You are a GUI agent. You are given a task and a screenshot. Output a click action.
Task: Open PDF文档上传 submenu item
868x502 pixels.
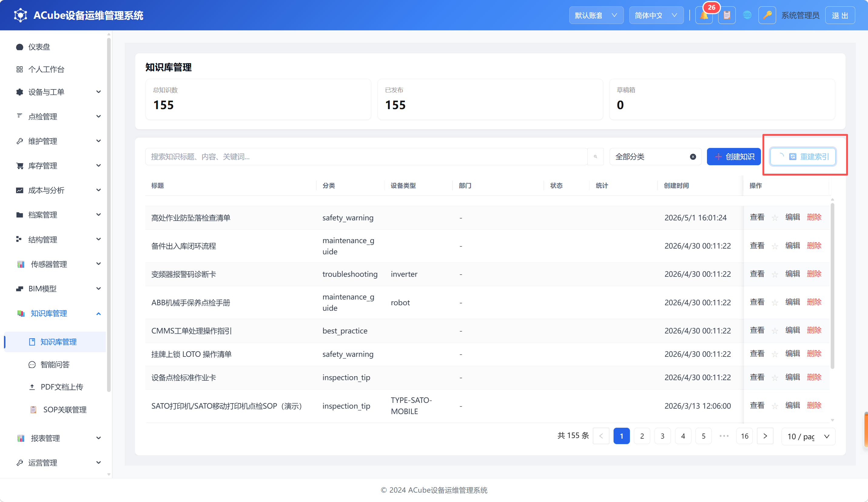pos(55,387)
